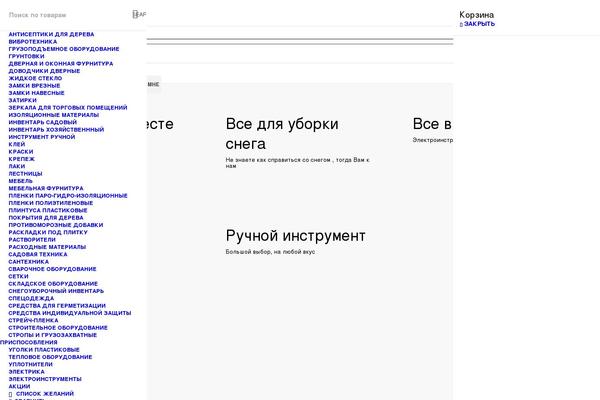Click Средства для герметизации

pos(57,305)
